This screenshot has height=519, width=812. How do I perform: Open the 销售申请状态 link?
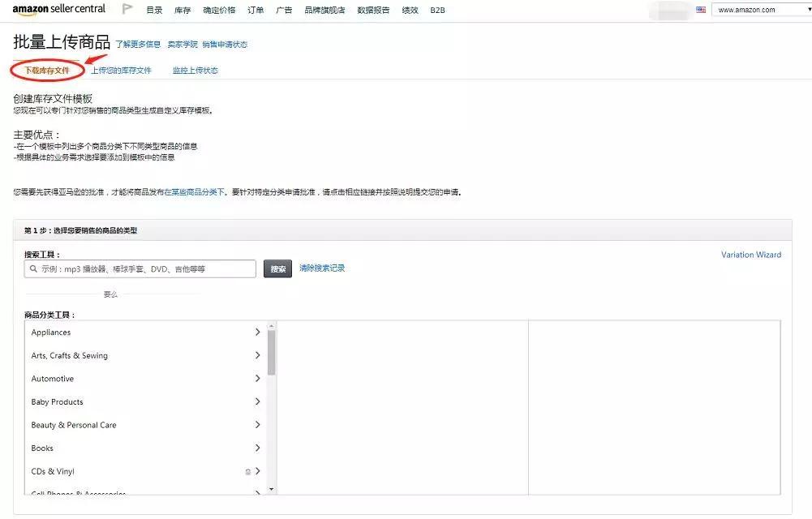(225, 45)
